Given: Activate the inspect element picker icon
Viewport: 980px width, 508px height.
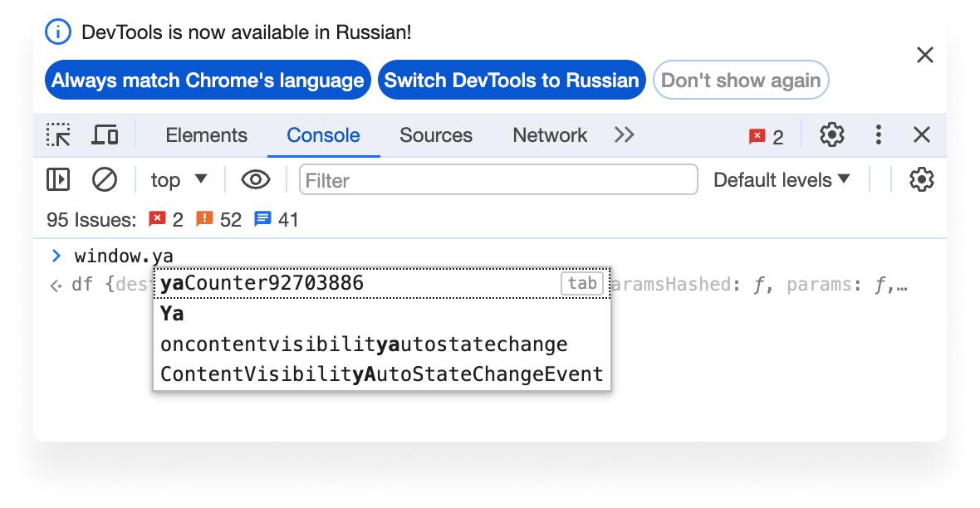Looking at the screenshot, I should click(58, 135).
